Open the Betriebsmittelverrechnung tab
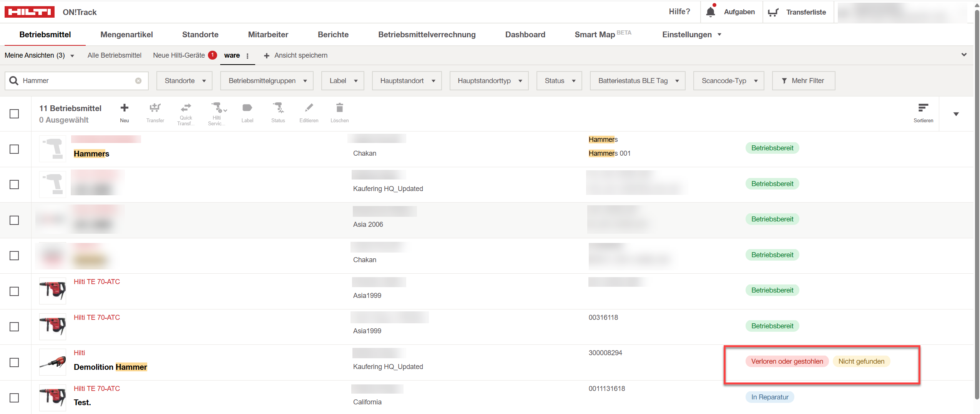Viewport: 980px width, 414px height. click(427, 35)
